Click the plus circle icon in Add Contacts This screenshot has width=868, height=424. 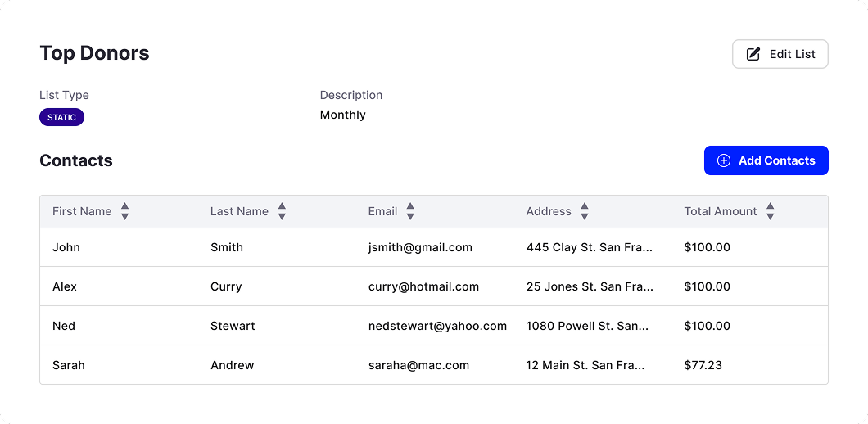point(724,160)
